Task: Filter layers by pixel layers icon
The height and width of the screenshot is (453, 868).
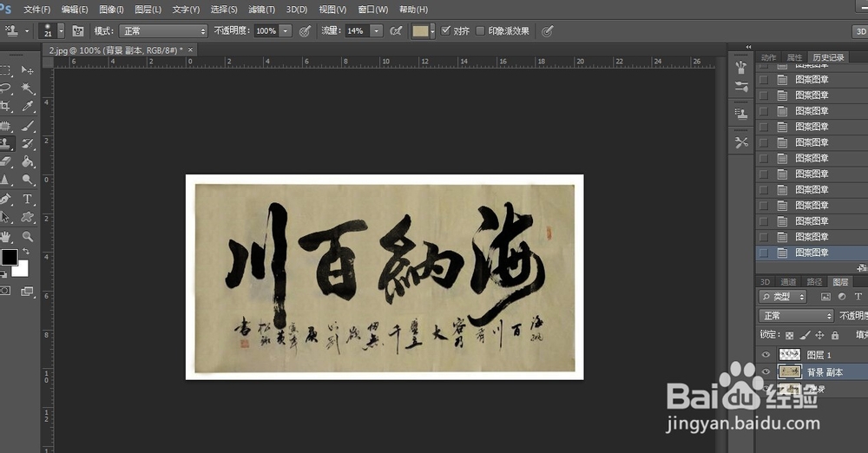Action: click(825, 297)
